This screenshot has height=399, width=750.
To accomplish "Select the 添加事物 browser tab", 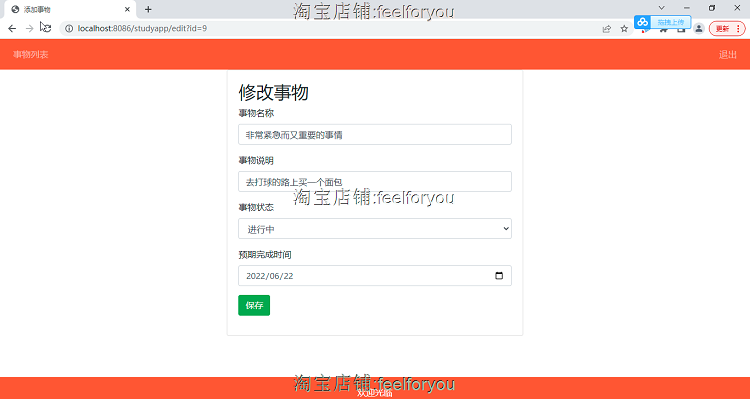I will pos(70,10).
